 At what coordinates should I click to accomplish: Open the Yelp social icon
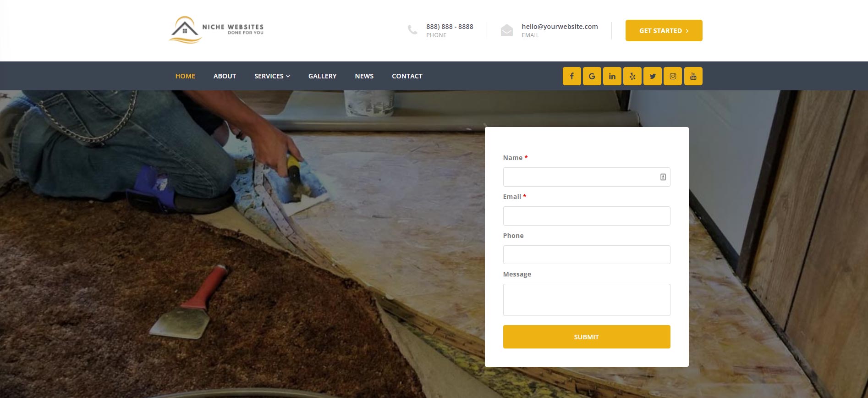[x=632, y=76]
